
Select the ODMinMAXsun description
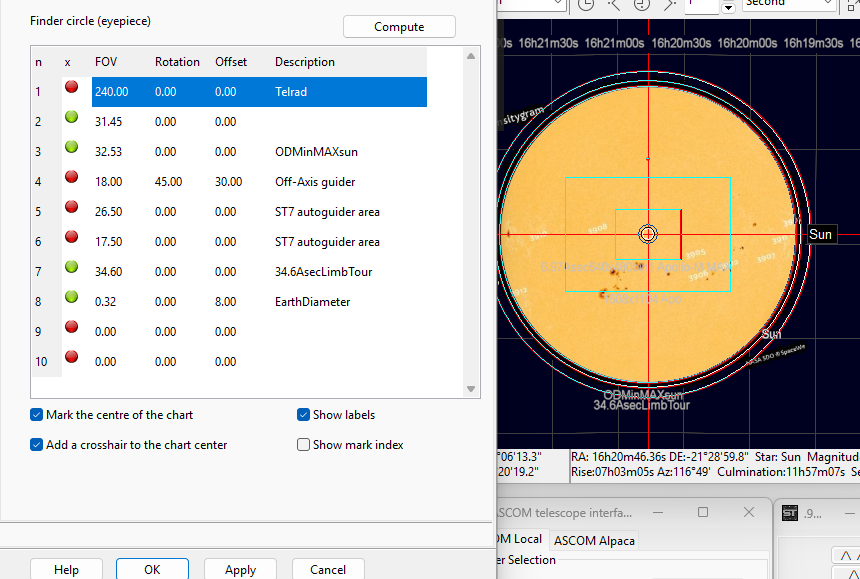click(x=316, y=152)
